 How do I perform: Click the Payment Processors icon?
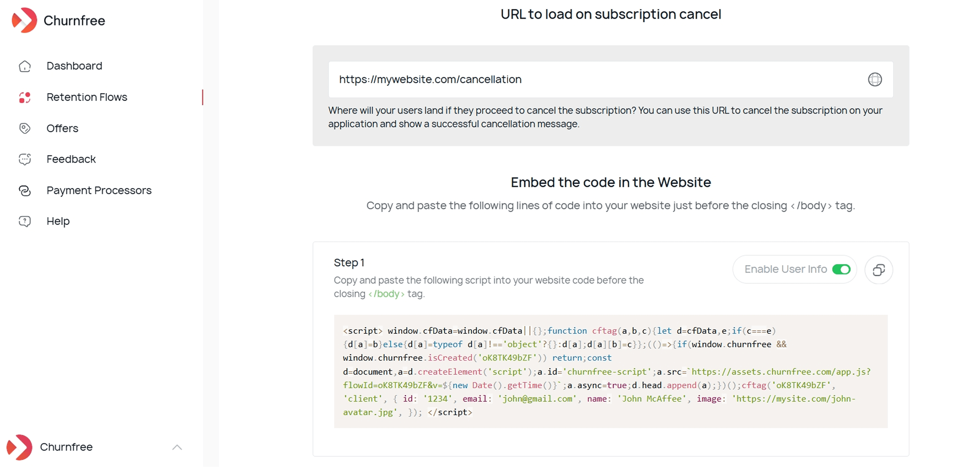(x=25, y=191)
